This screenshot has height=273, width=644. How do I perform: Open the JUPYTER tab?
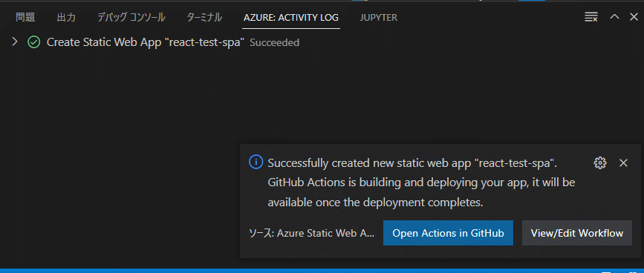pyautogui.click(x=379, y=18)
